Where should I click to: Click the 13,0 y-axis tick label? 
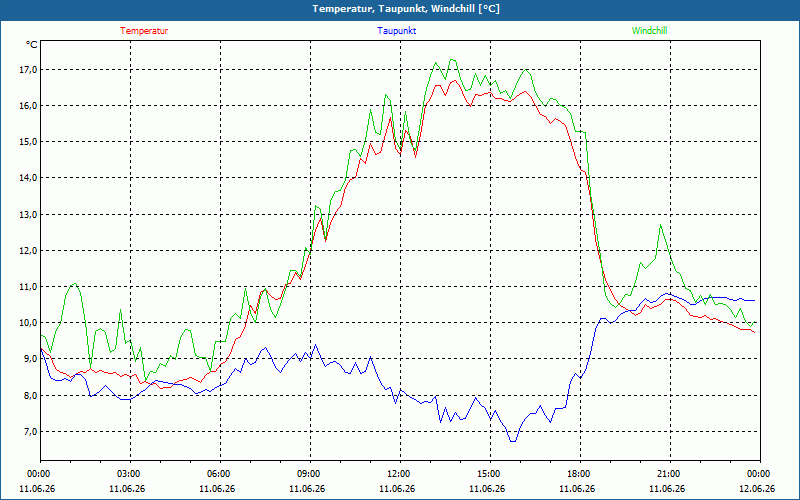(x=27, y=214)
